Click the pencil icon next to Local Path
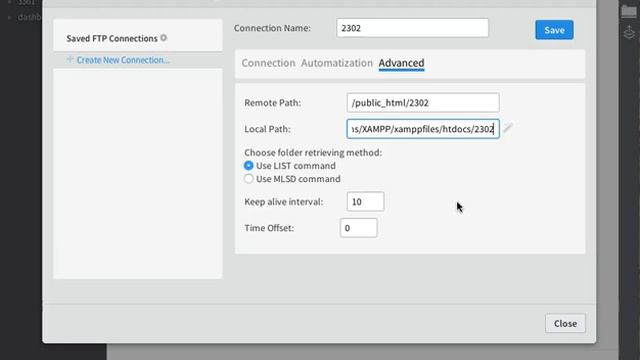 [508, 128]
